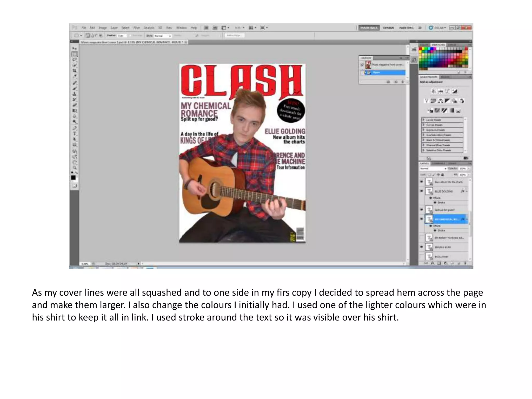Hide the ELLIE GOLDING text layer
This screenshot has height=399, width=532.
(x=421, y=191)
